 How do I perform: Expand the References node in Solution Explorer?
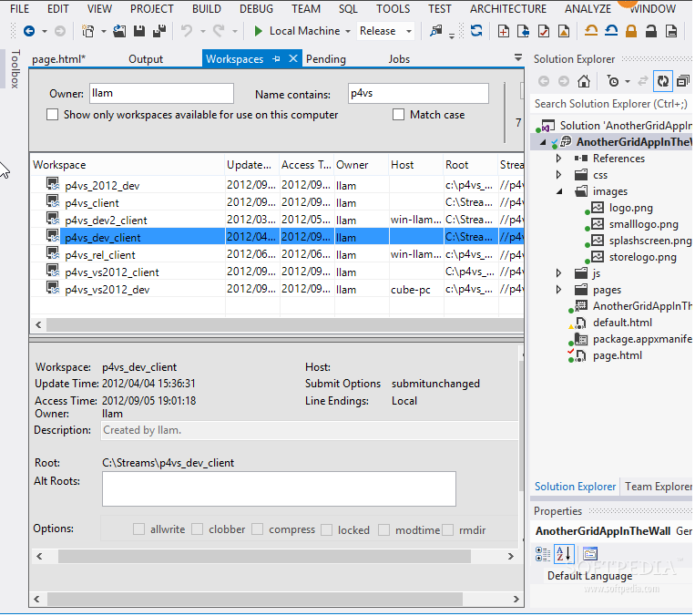(x=559, y=159)
